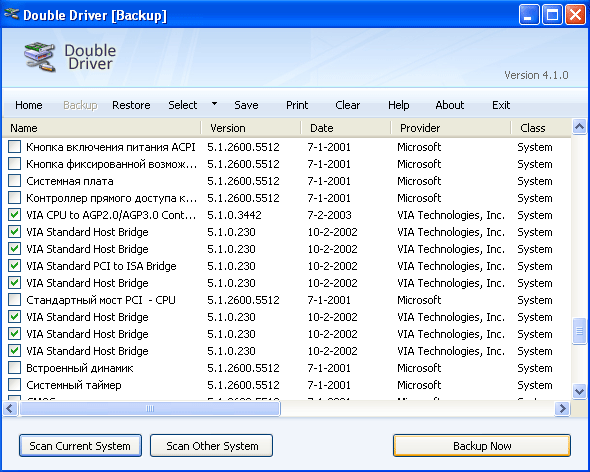
Task: Go to Home in the menu
Action: (x=29, y=105)
